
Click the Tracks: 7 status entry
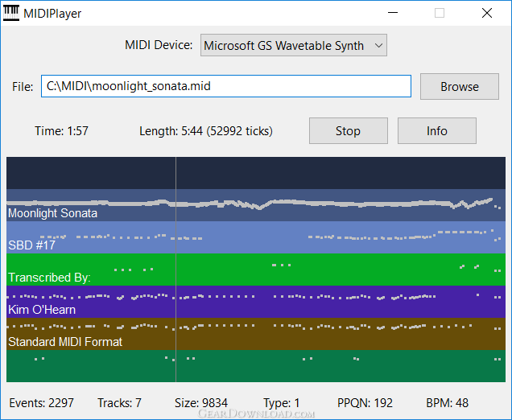[119, 403]
